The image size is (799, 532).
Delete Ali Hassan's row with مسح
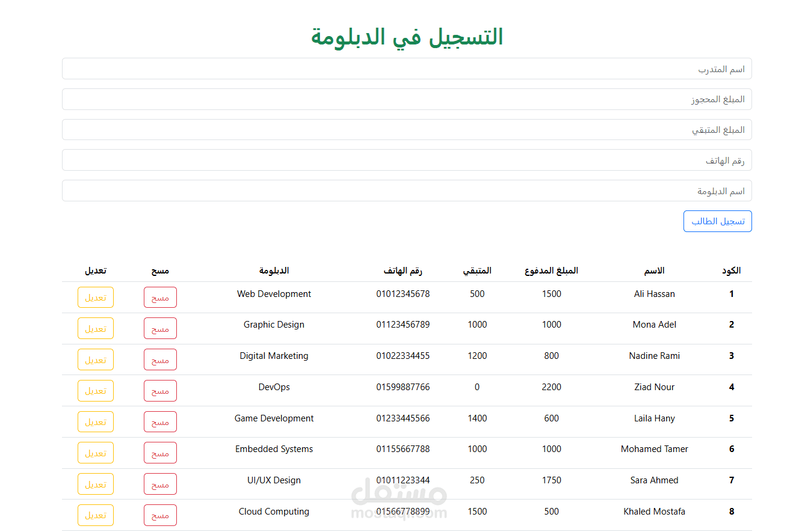[160, 298]
